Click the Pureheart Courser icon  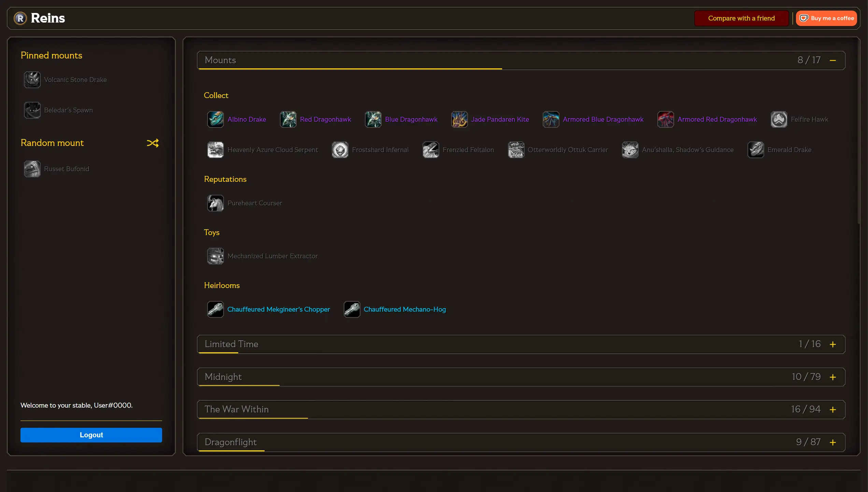(215, 203)
